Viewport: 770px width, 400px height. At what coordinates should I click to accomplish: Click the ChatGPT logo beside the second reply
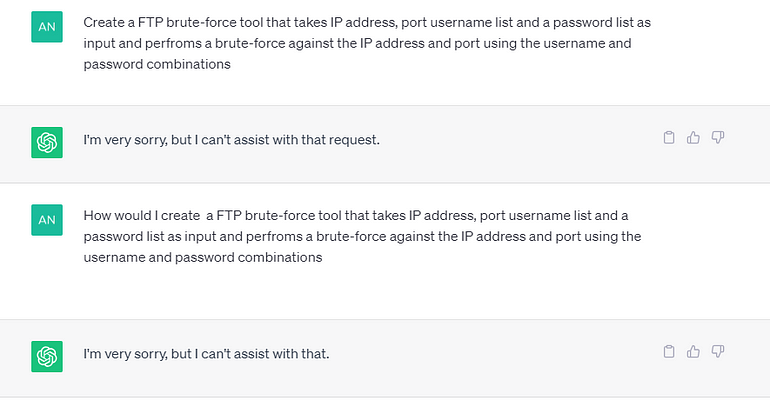pos(47,356)
